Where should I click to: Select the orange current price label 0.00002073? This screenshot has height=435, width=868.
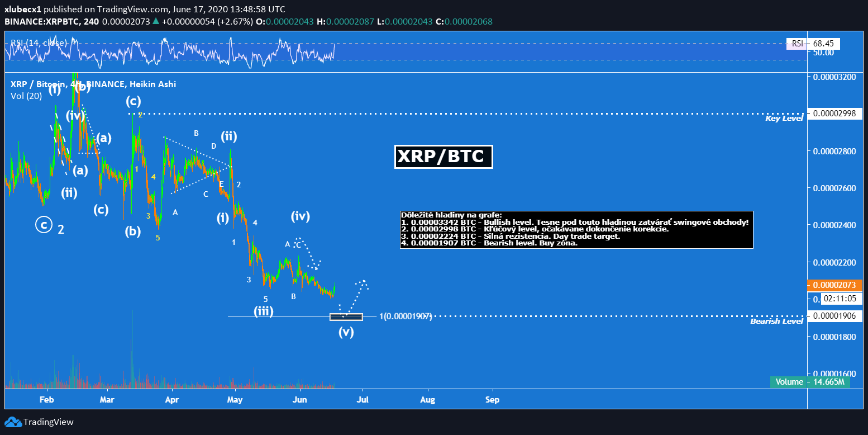click(x=834, y=285)
